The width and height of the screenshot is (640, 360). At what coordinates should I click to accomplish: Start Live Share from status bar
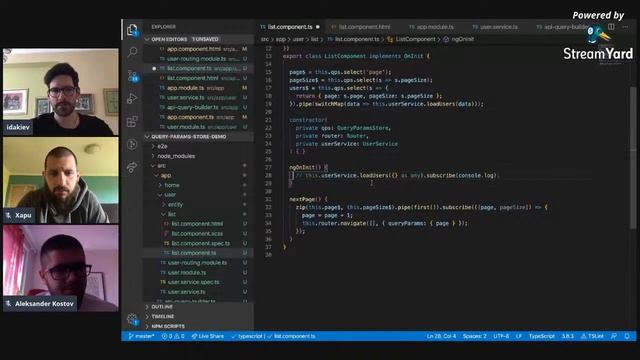(x=208, y=336)
